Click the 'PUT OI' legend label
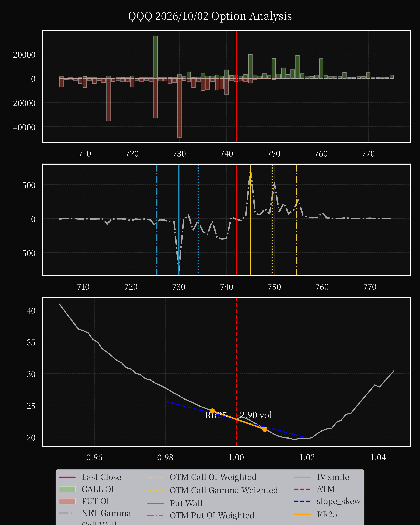Viewport: 420px width, 525px height. (95, 501)
